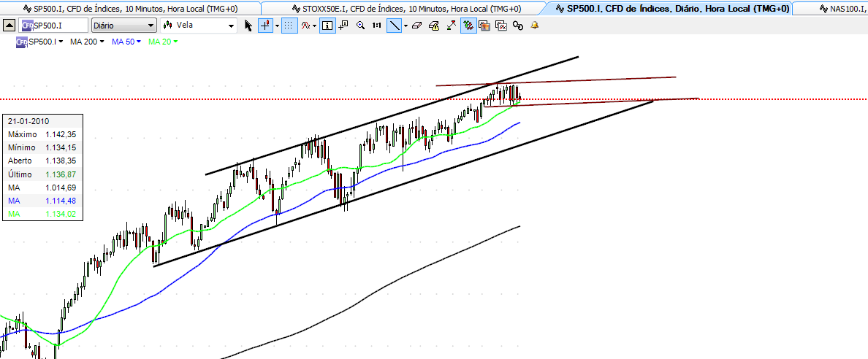Click the green MA value 1.134,02
Image resolution: width=868 pixels, height=359 pixels.
click(61, 214)
